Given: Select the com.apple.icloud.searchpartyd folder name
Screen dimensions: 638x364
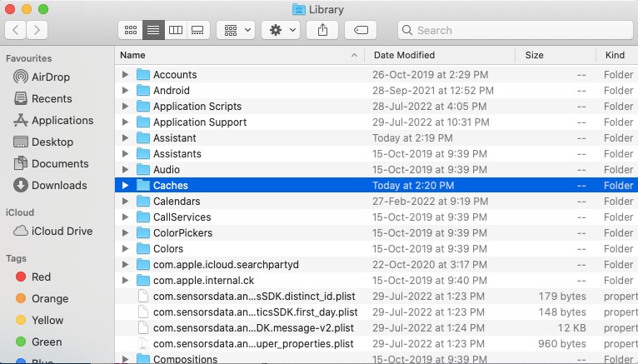Looking at the screenshot, I should 226,265.
